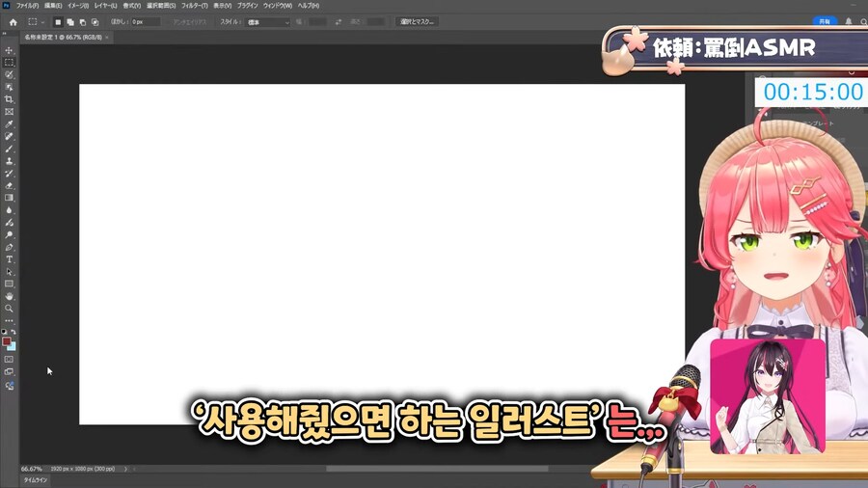Click the 選択とマスク button
Screen dimensions: 868x488
(x=417, y=22)
